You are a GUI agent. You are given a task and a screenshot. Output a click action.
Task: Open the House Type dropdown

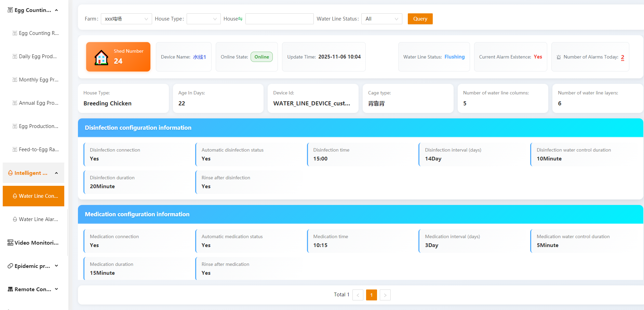[204, 19]
